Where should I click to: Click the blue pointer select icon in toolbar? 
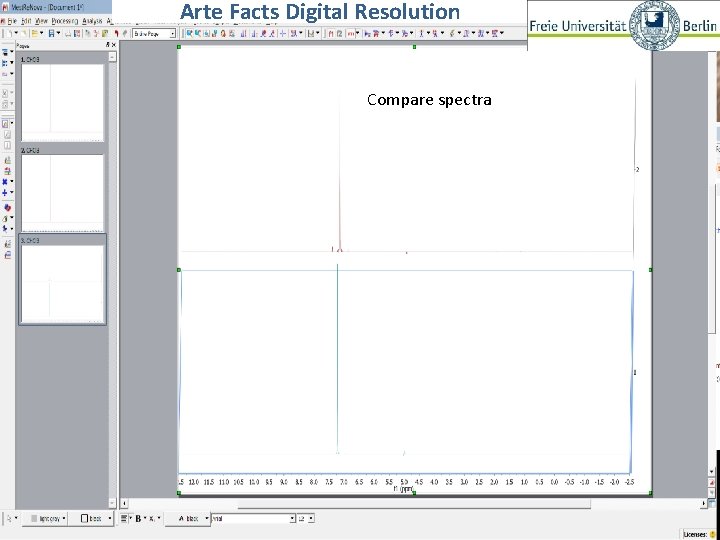click(x=367, y=34)
